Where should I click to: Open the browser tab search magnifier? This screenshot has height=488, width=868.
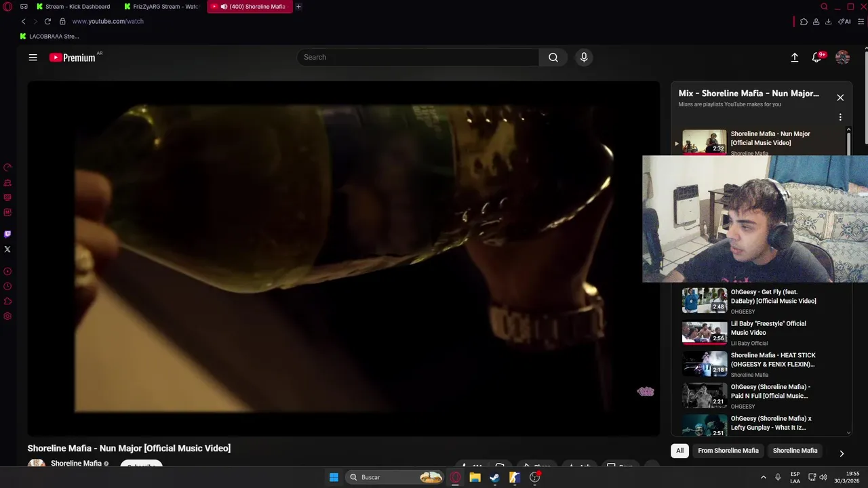[824, 7]
